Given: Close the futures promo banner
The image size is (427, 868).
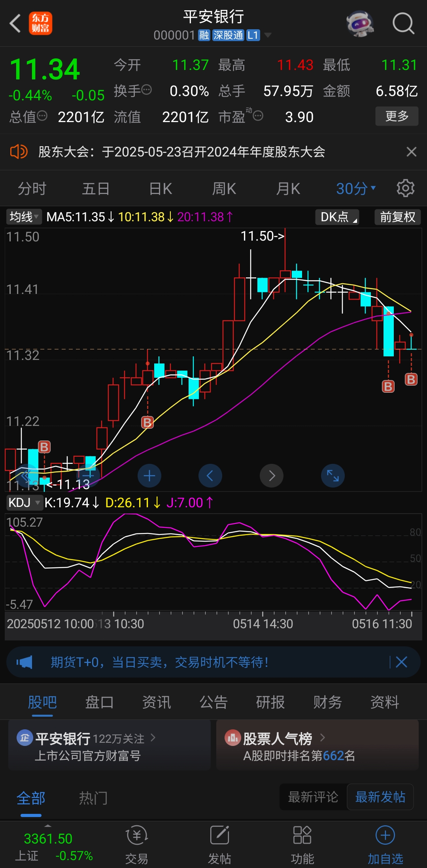Looking at the screenshot, I should 402,662.
